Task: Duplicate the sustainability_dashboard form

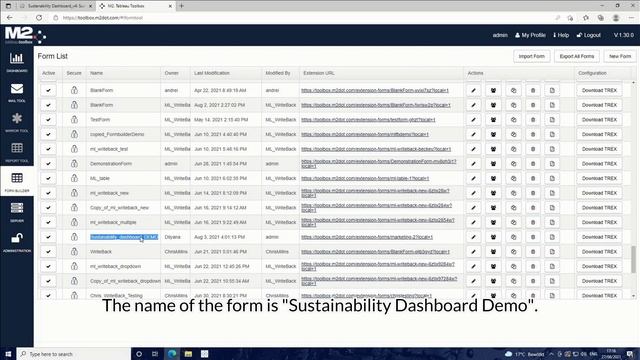Action: 513,237
